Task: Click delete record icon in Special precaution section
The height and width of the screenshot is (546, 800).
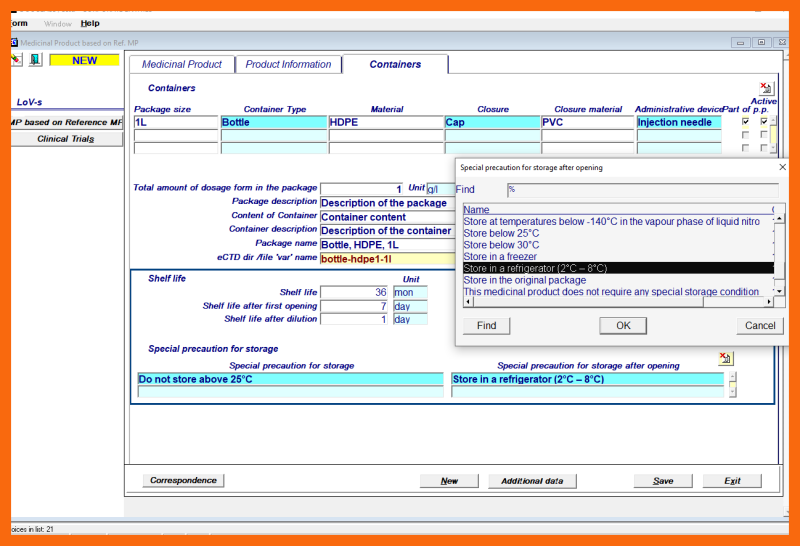Action: pyautogui.click(x=725, y=358)
